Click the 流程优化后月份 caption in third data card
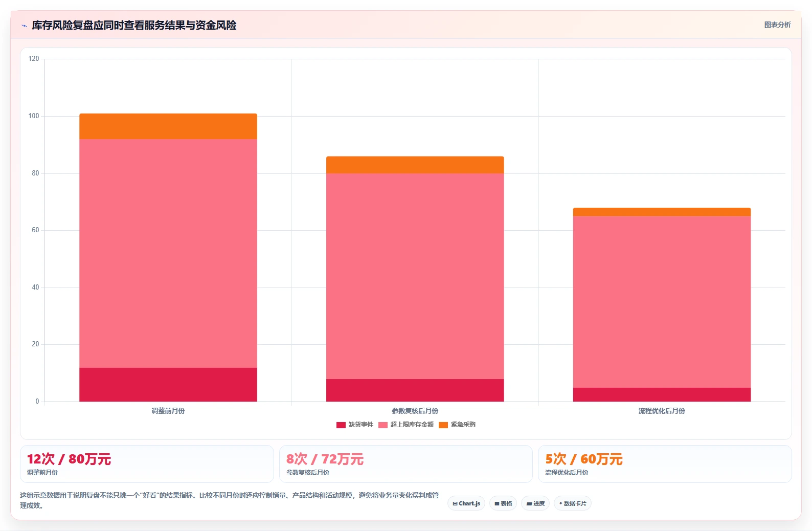The height and width of the screenshot is (531, 812). pos(567,473)
